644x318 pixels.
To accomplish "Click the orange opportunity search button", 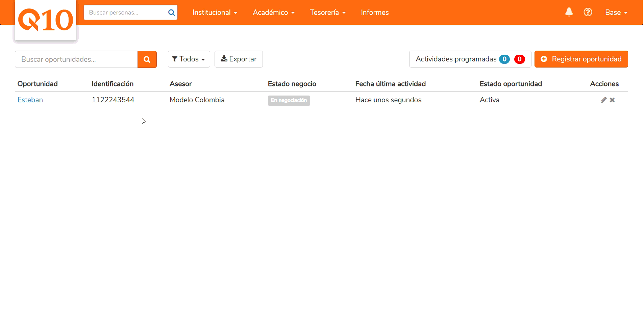I will coord(147,59).
